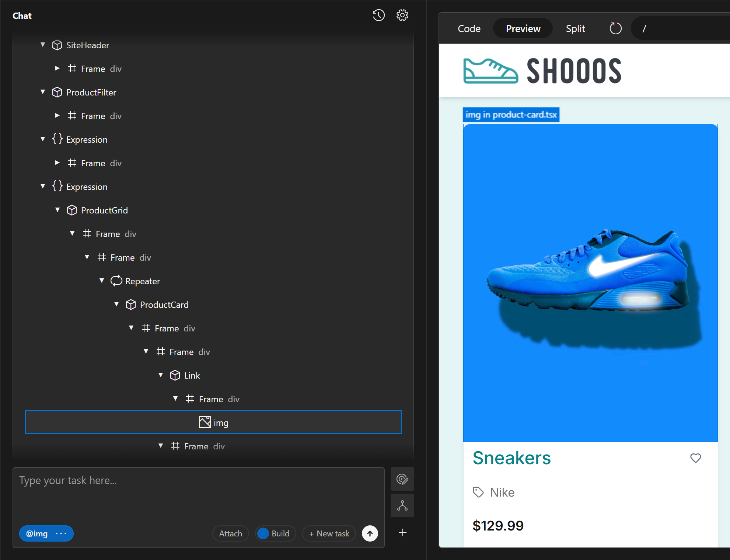Switch to the Split tab
730x560 pixels.
[575, 28]
